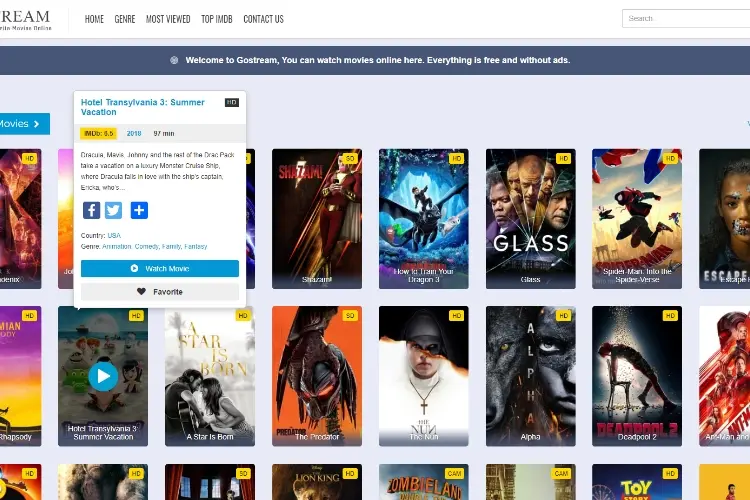Click HD badge on Toy Story poster
750x500 pixels.
pyautogui.click(x=670, y=473)
